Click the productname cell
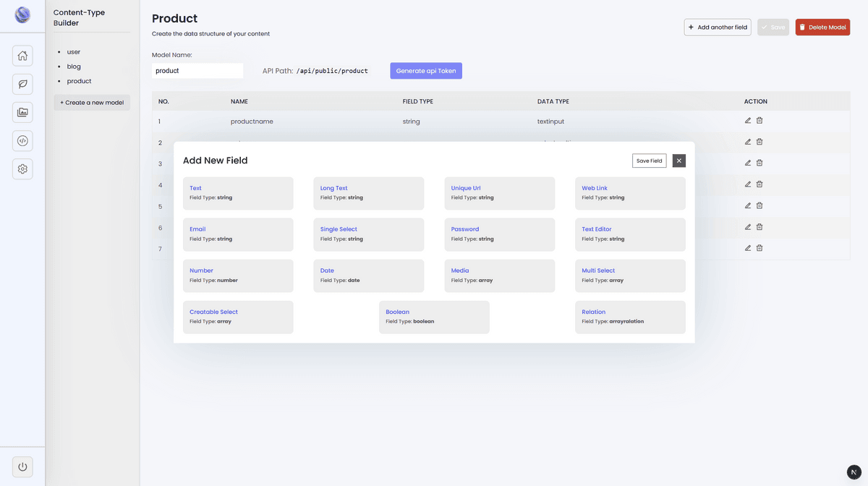 click(252, 121)
